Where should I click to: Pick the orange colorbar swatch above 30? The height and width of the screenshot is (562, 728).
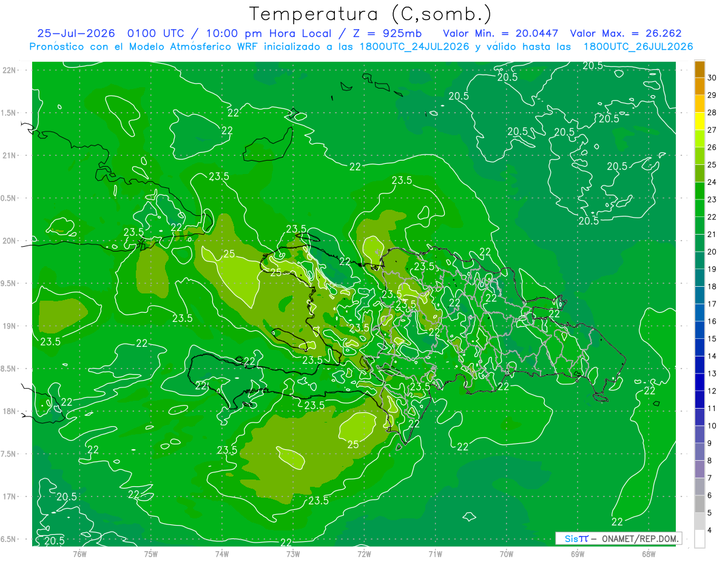click(699, 69)
